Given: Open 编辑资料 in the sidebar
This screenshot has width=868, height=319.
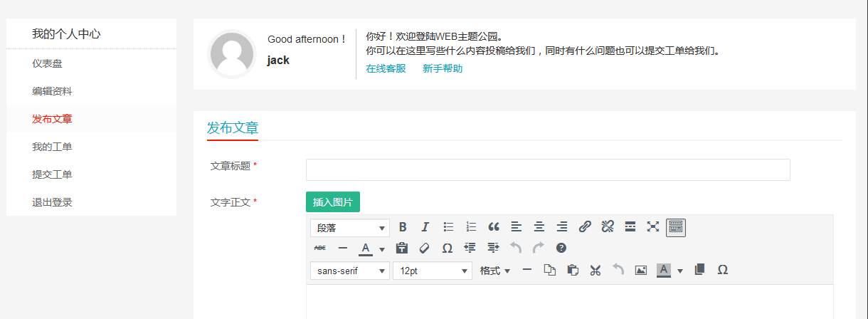Looking at the screenshot, I should [52, 91].
